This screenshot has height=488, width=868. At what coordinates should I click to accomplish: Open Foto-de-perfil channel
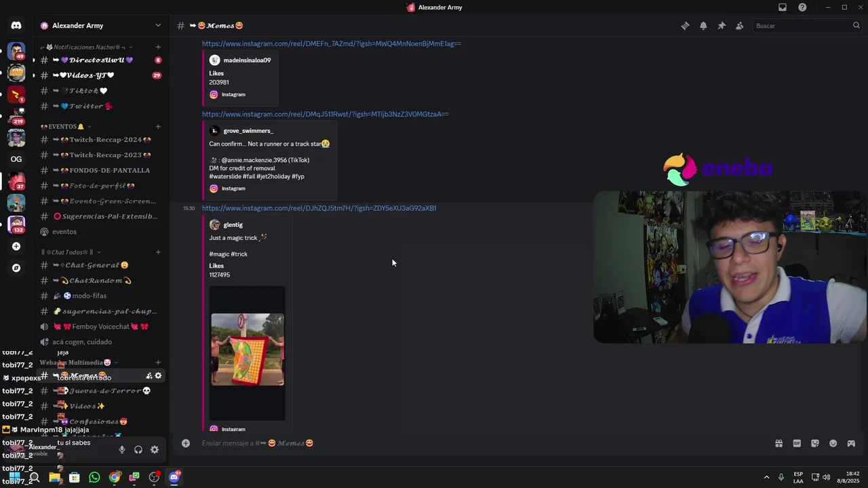point(100,186)
